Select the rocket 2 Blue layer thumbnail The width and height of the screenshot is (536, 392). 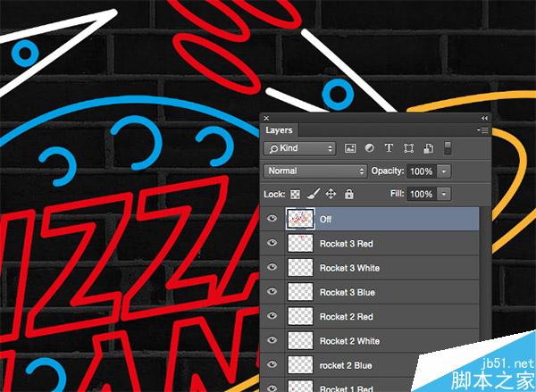pos(300,364)
